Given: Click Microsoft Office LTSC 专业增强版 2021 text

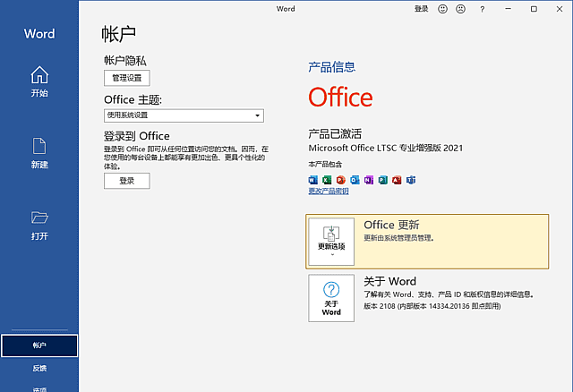Looking at the screenshot, I should tap(386, 148).
